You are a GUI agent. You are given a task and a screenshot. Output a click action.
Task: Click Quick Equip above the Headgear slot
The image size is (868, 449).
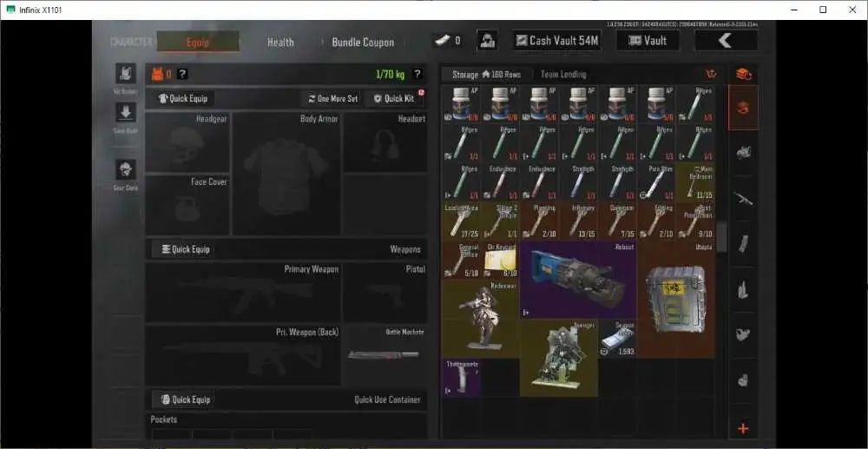click(x=183, y=98)
